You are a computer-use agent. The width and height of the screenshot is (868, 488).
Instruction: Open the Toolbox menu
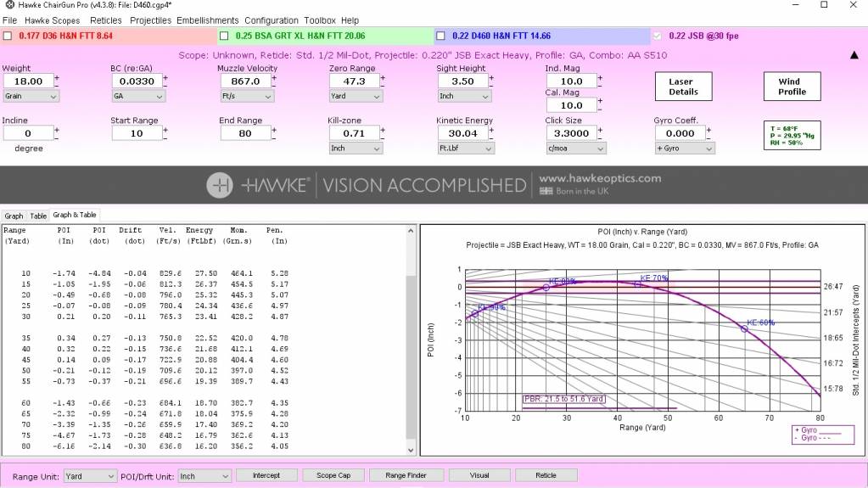[x=319, y=20]
